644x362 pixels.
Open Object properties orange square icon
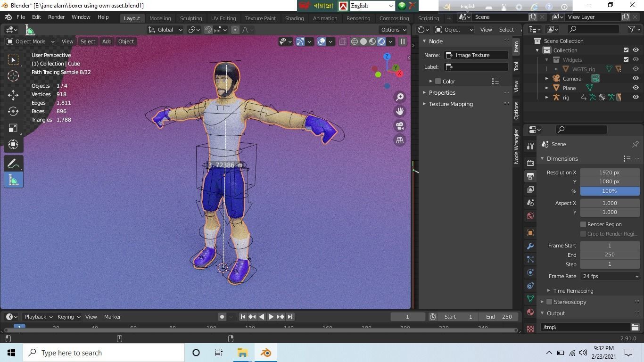point(530,233)
